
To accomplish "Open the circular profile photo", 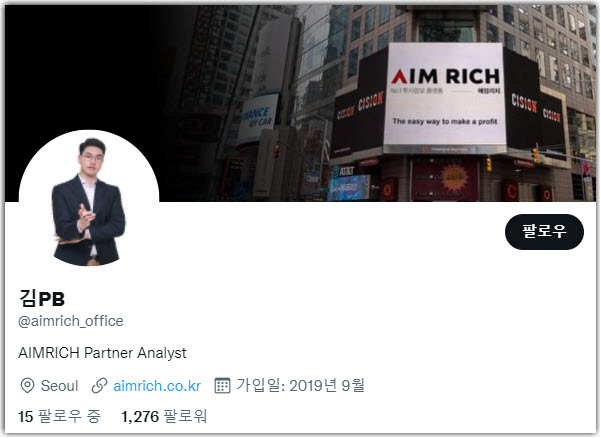I will point(89,199).
